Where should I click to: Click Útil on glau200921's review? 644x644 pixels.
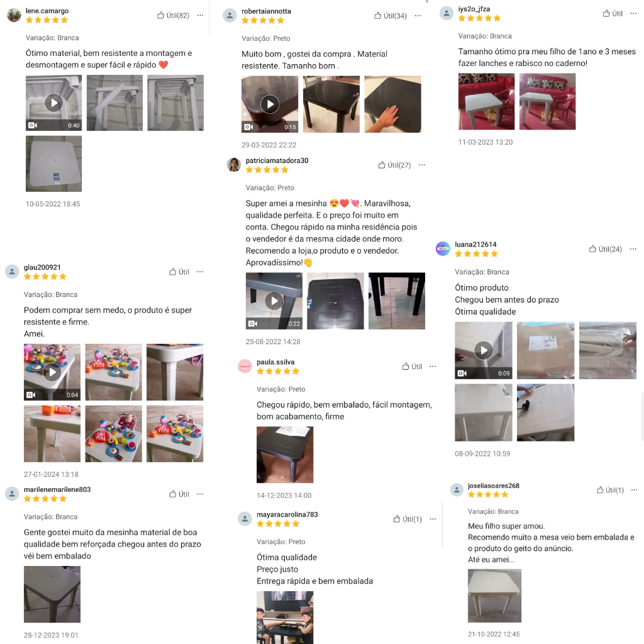[179, 272]
